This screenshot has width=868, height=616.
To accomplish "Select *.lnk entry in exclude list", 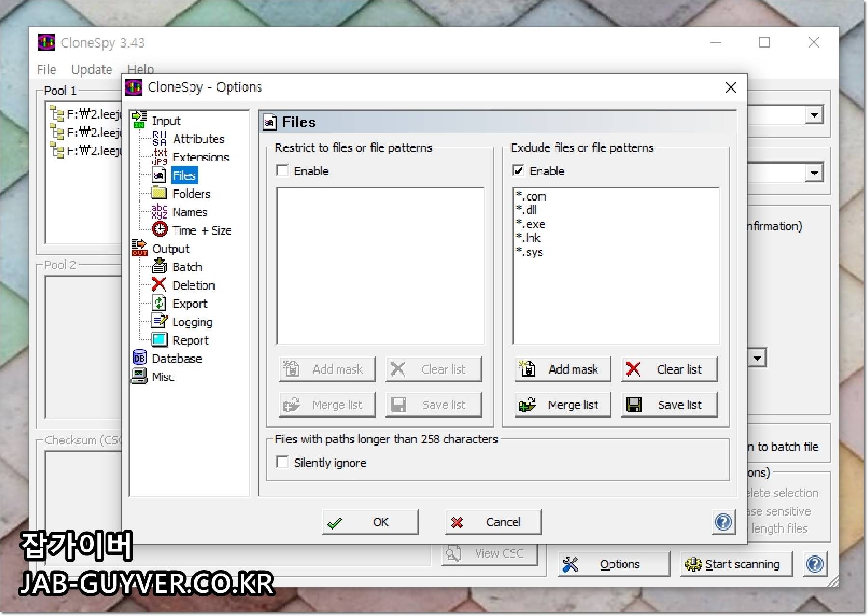I will [528, 238].
